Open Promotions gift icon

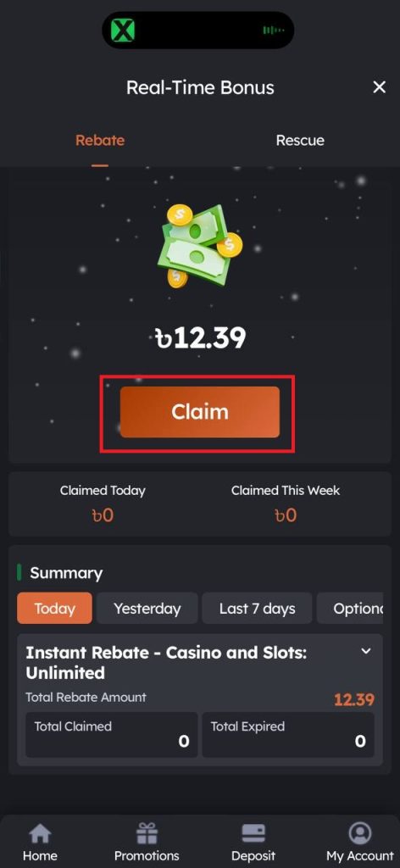pyautogui.click(x=147, y=833)
